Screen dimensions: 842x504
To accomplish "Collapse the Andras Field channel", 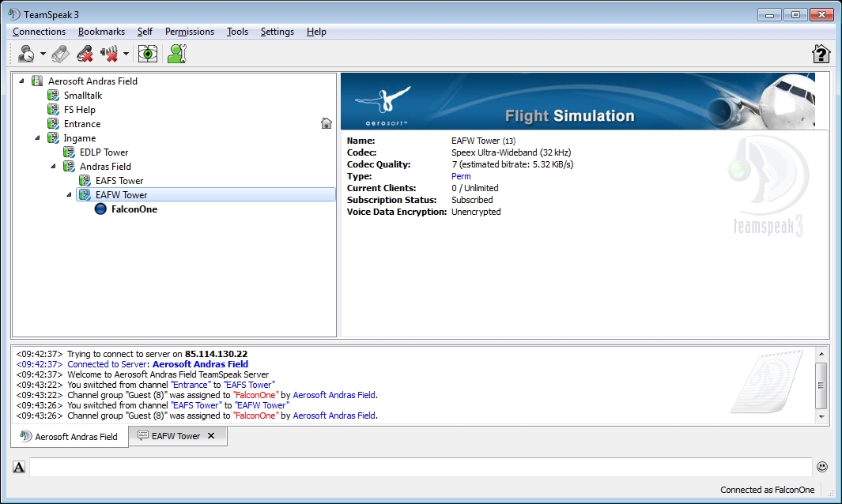I will [x=53, y=167].
